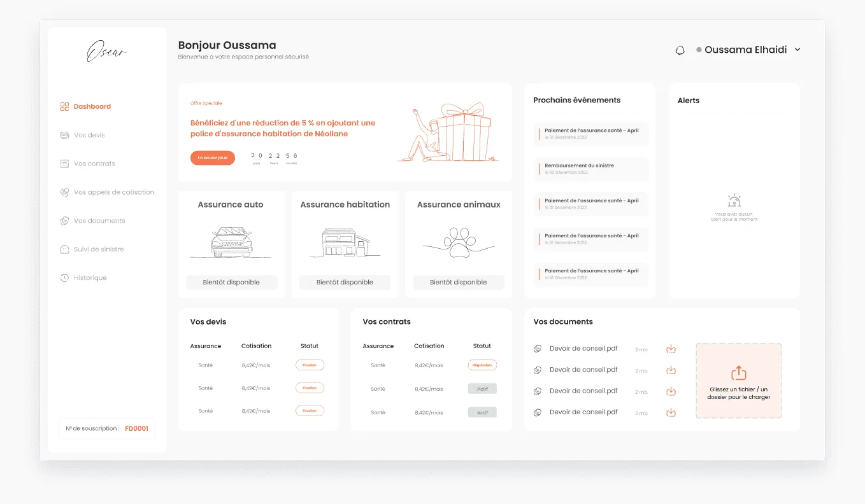
Task: Open notifications with the bell icon
Action: [680, 50]
